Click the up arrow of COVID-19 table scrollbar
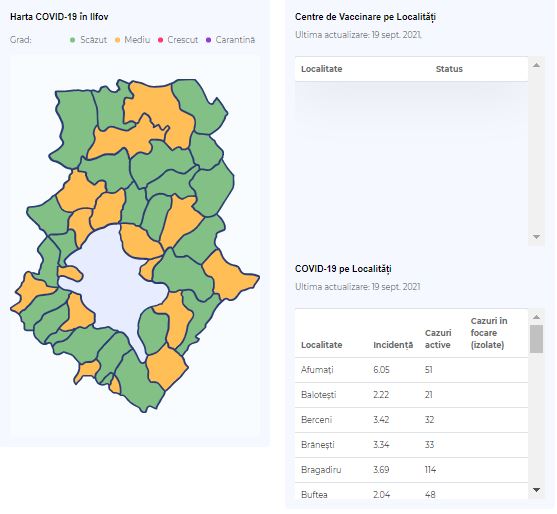This screenshot has width=557, height=514. (x=536, y=317)
